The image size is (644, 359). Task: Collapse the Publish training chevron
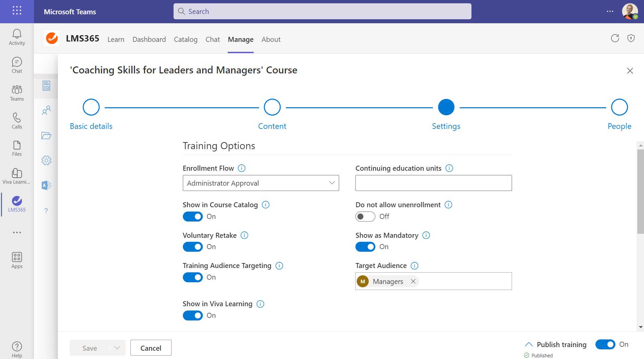point(529,344)
